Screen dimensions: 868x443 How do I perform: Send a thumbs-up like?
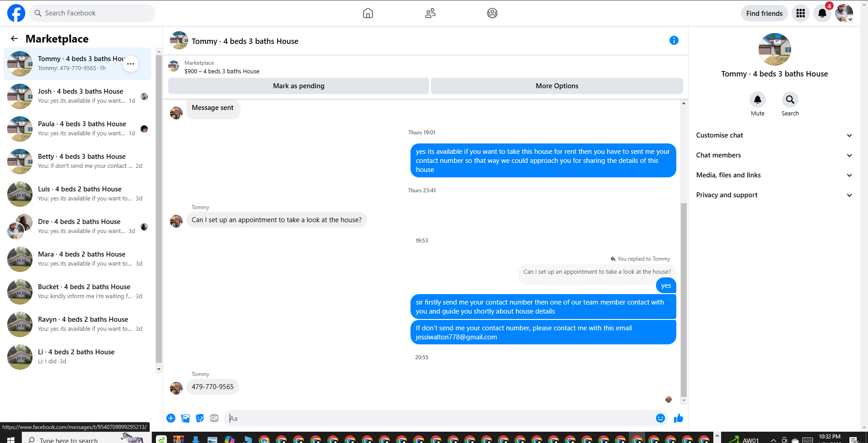click(x=679, y=418)
